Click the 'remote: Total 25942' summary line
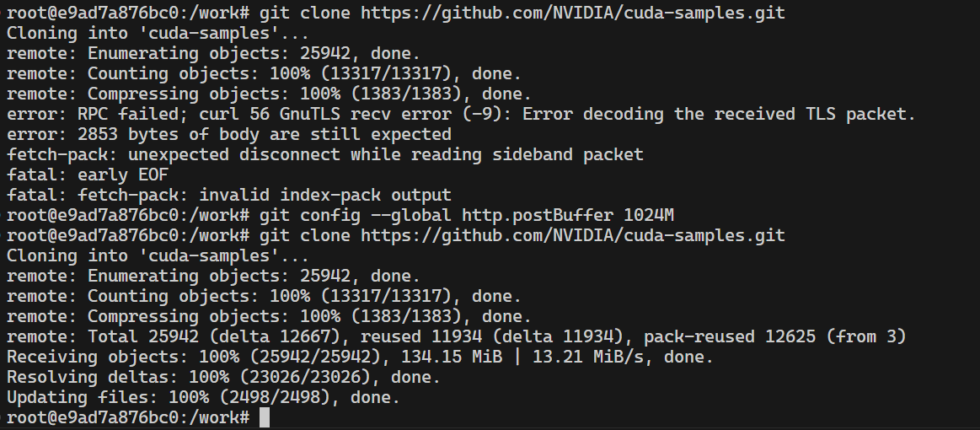 [456, 337]
